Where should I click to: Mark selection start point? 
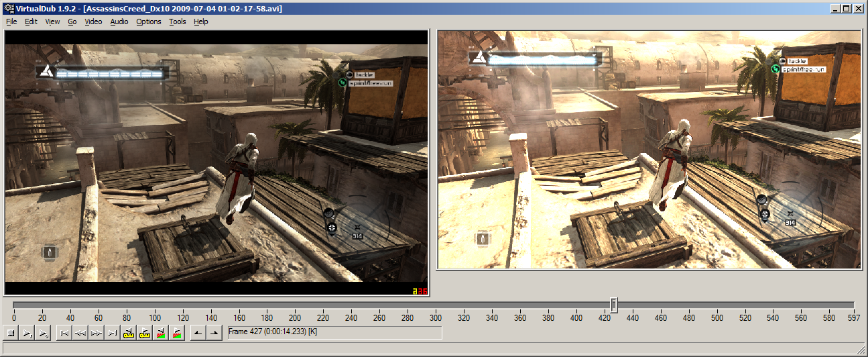coord(198,333)
